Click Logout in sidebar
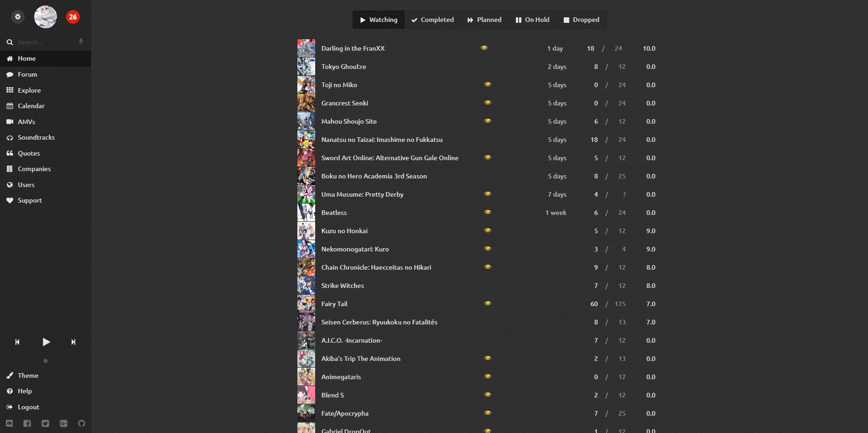Screen dimensions: 868x433 click(x=46, y=407)
